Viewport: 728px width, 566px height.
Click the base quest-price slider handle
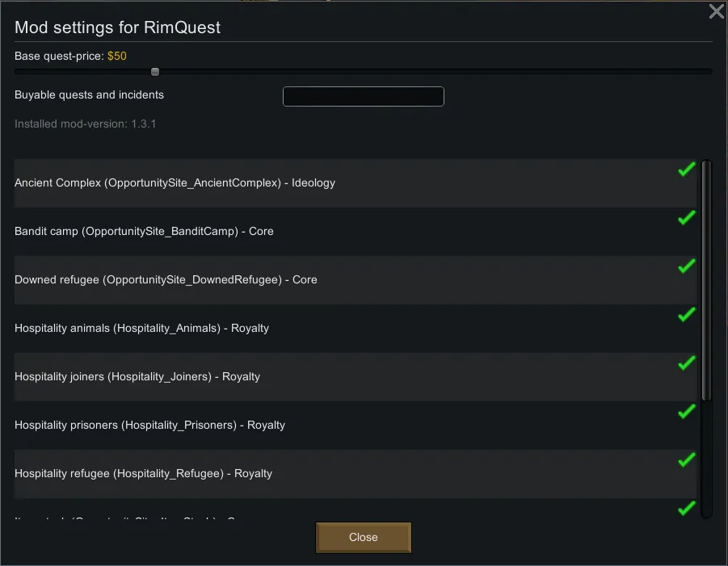155,72
